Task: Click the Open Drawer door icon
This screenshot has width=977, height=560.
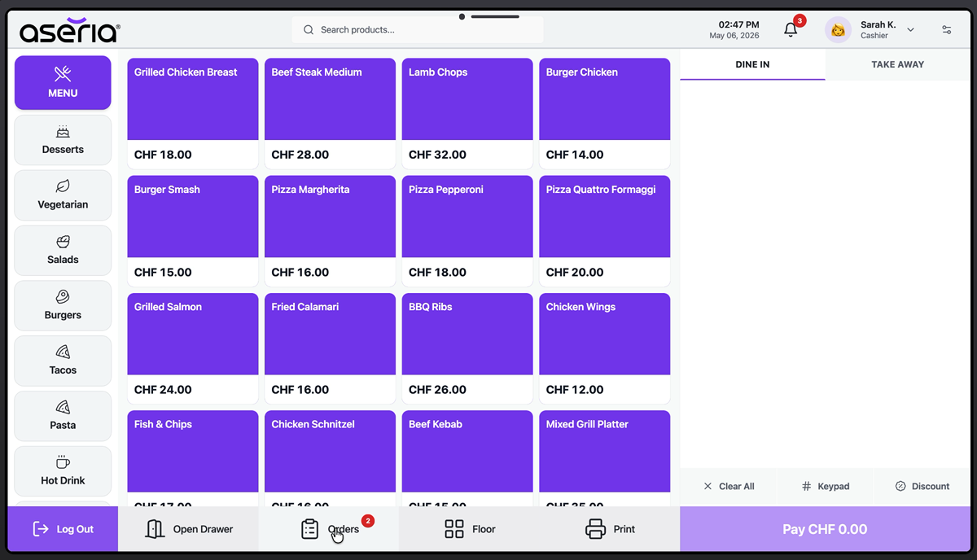Action: (x=155, y=529)
